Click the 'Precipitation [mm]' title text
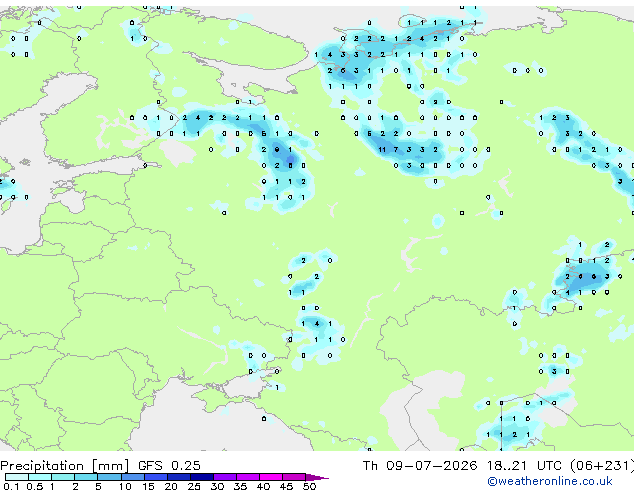 coord(65,466)
